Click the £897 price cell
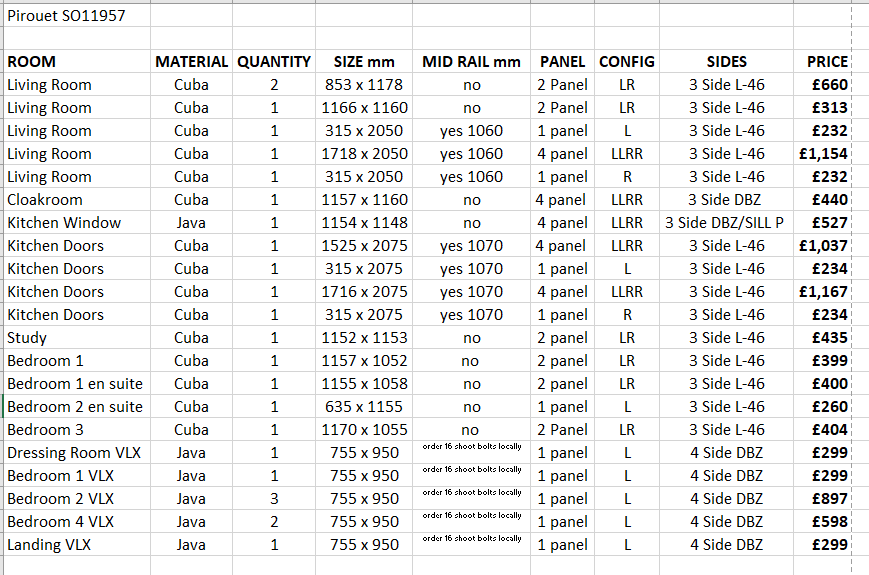869x575 pixels. pyautogui.click(x=829, y=499)
